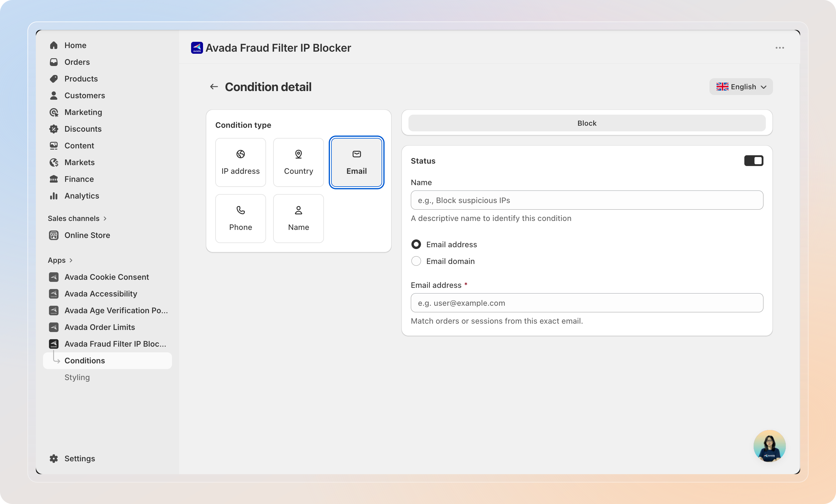Select the IP address condition type
Screen dimensions: 836x504
(x=241, y=162)
